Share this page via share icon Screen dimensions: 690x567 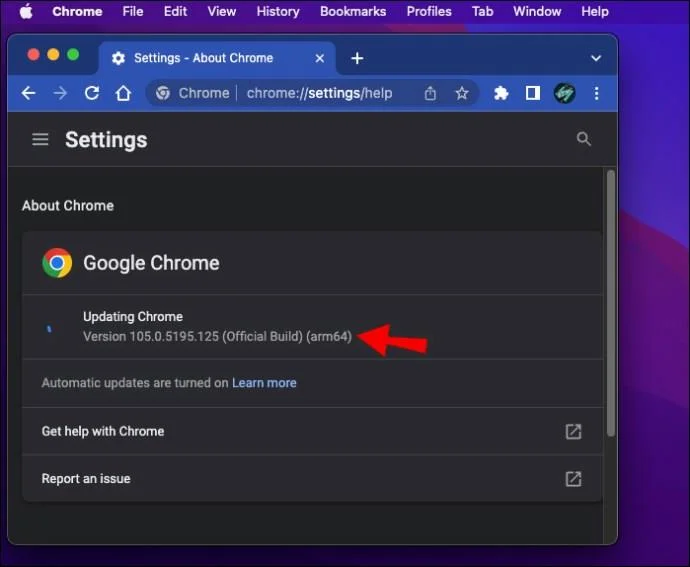tap(430, 93)
